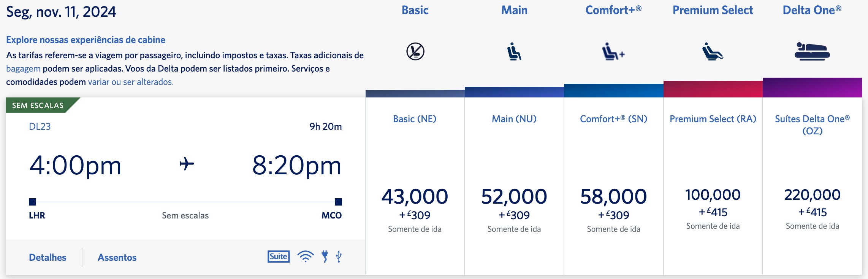Click the Delta One lie-flat bed icon
Screen dimensions: 868x279
tap(812, 51)
